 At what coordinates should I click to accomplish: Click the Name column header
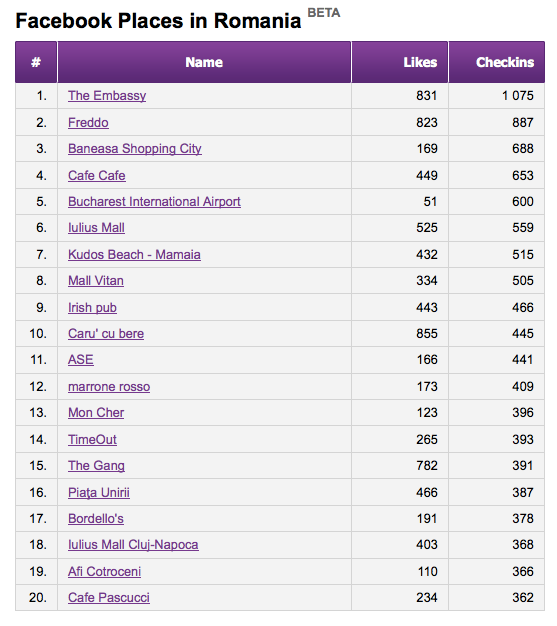pos(204,62)
